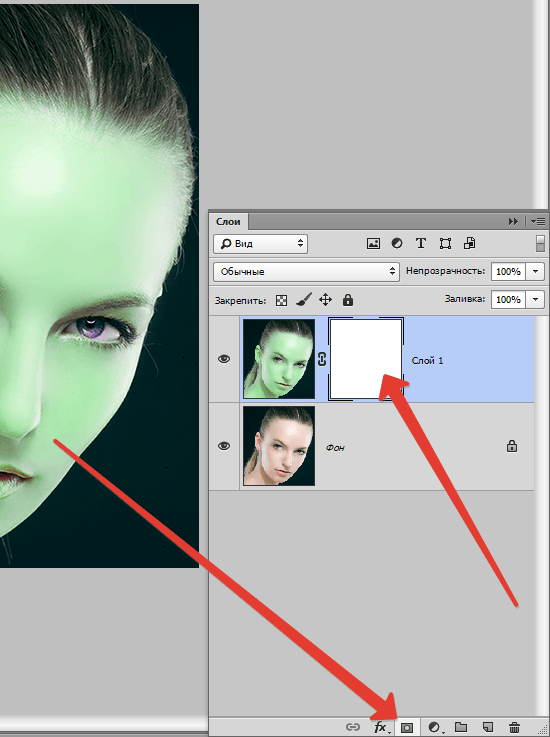This screenshot has width=550, height=737.
Task: Delete layer with trash icon
Action: (515, 727)
